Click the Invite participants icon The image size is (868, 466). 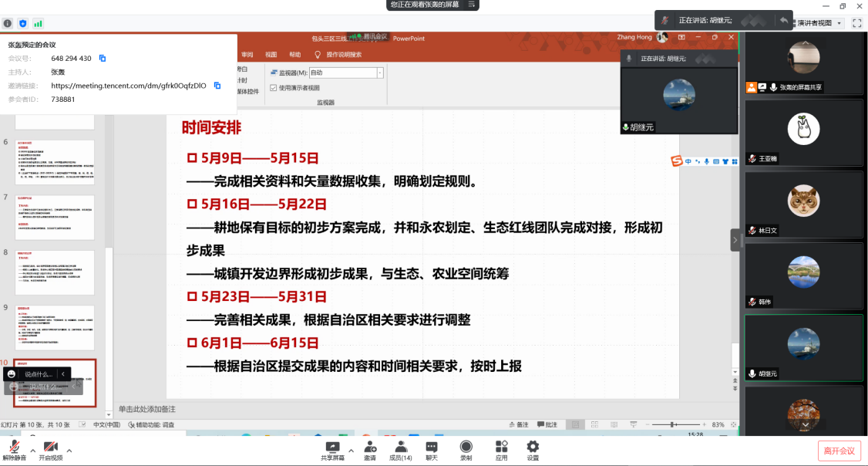(x=370, y=448)
